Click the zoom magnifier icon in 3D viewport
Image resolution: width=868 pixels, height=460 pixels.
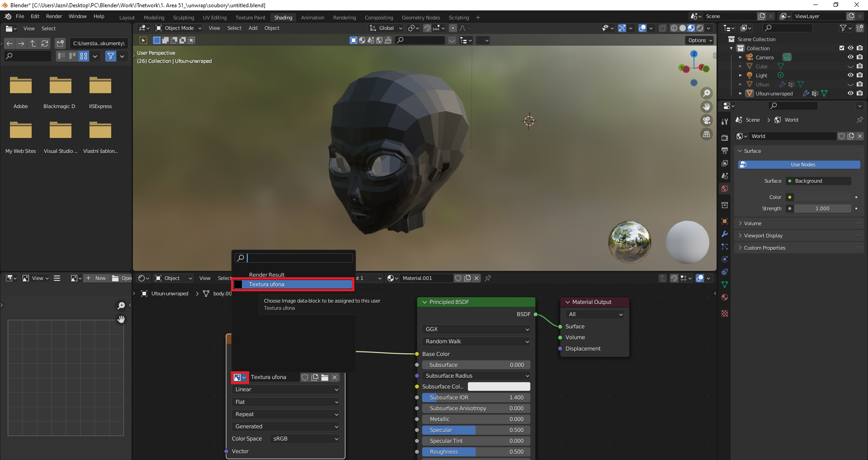tap(706, 93)
